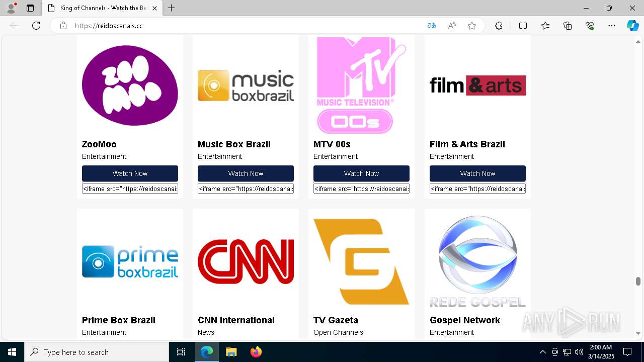Open a new browser tab
Viewport: 644px width, 362px height.
[171, 8]
